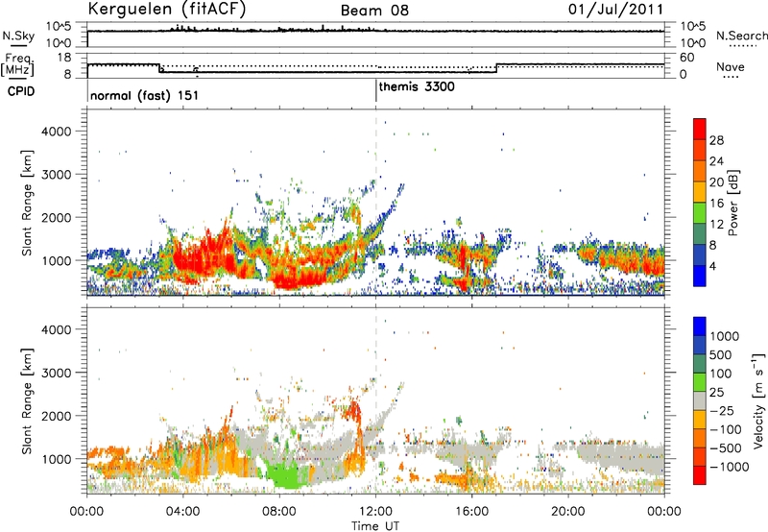The image size is (768, 532).
Task: Click the blue top segment of Velocity colorbar
Action: click(x=700, y=326)
